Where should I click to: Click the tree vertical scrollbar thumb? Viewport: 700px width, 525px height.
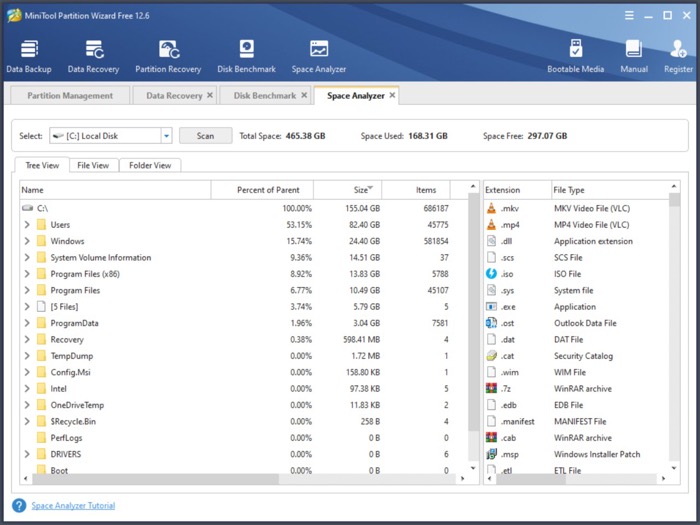473,312
